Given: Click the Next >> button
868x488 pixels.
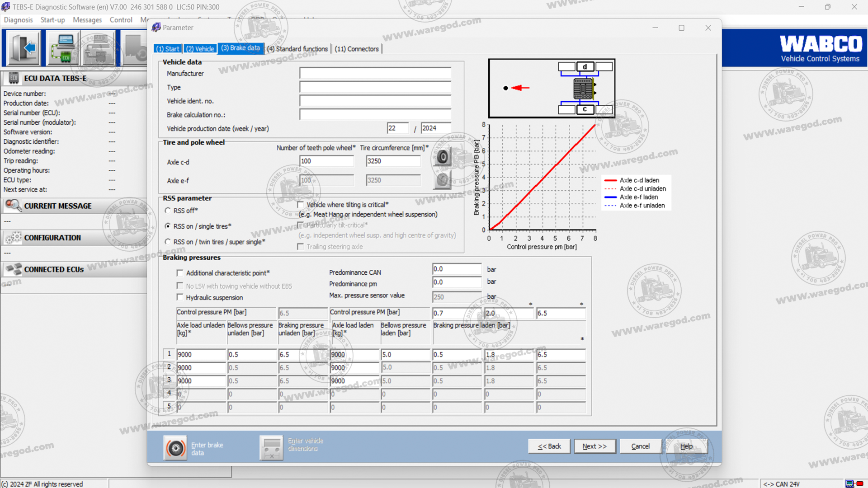Looking at the screenshot, I should [594, 446].
